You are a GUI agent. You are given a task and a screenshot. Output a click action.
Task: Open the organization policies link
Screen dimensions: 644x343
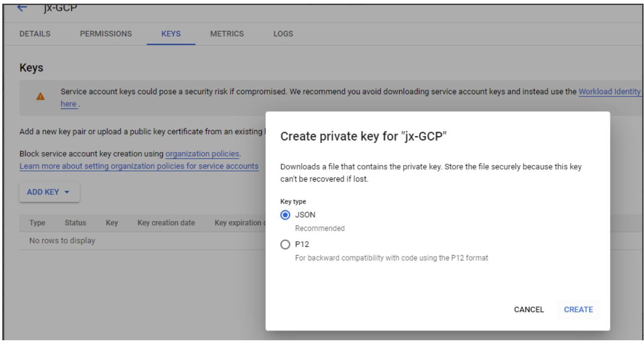201,154
